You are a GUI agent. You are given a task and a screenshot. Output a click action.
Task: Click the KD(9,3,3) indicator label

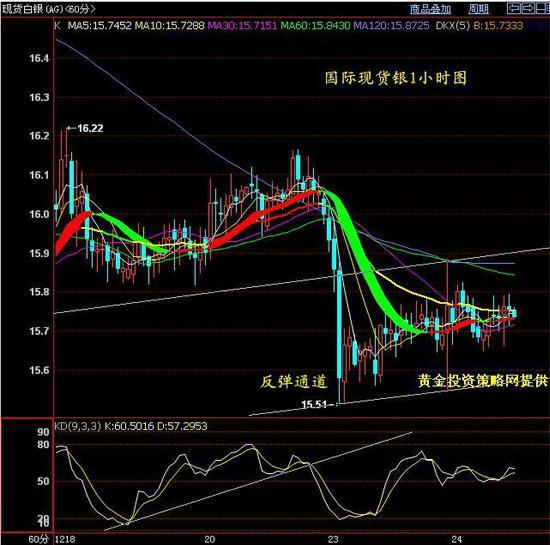77,426
